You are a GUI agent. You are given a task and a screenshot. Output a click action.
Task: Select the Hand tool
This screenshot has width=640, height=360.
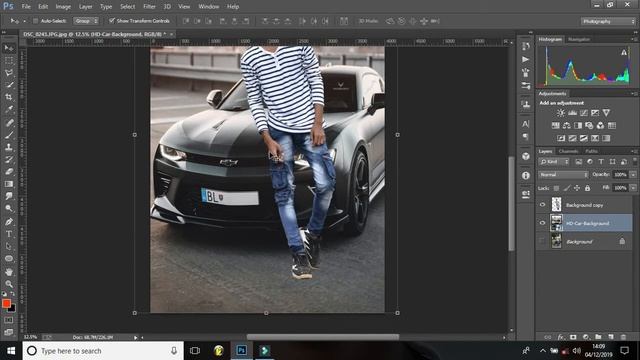tap(9, 271)
